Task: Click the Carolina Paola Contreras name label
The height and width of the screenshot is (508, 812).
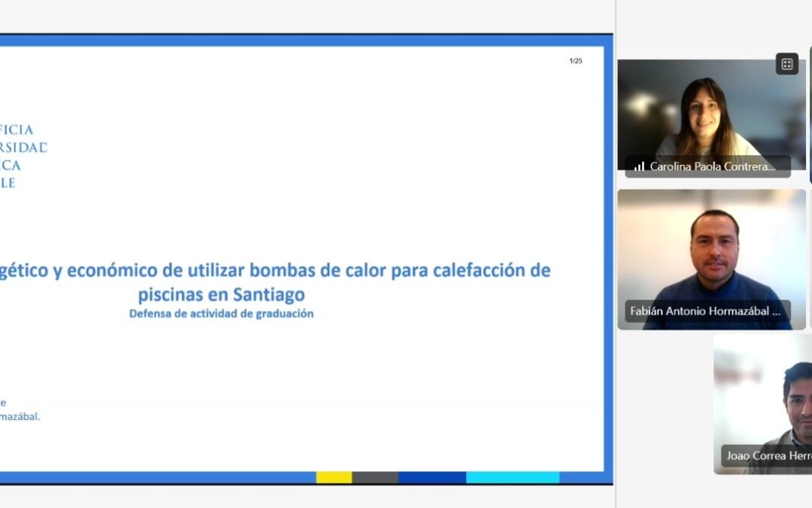Action: pos(712,166)
